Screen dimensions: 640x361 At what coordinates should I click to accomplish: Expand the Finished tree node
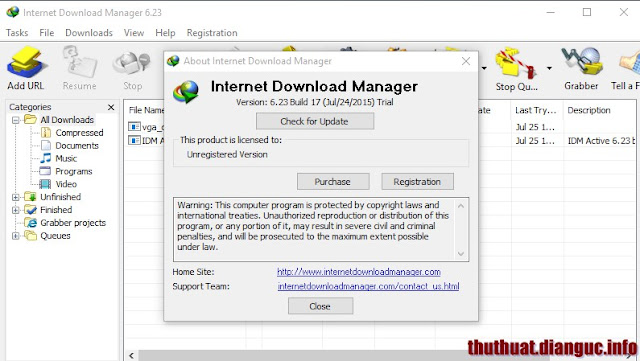(16, 210)
